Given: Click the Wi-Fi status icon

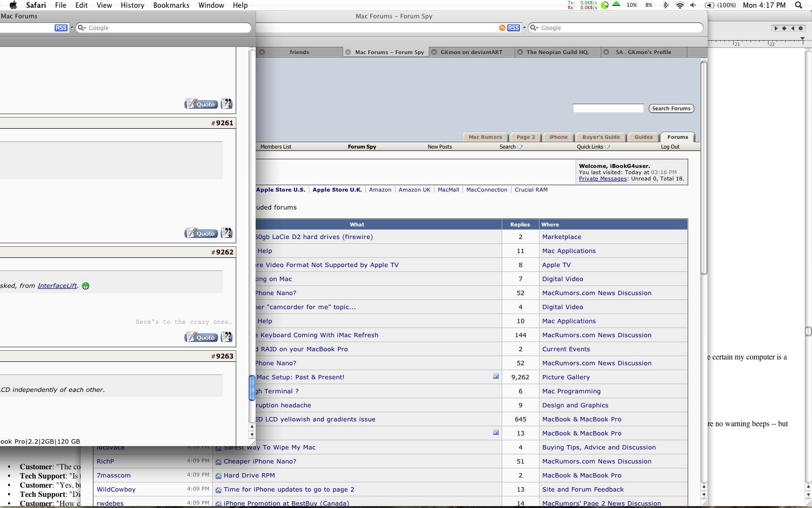Looking at the screenshot, I should 680,5.
